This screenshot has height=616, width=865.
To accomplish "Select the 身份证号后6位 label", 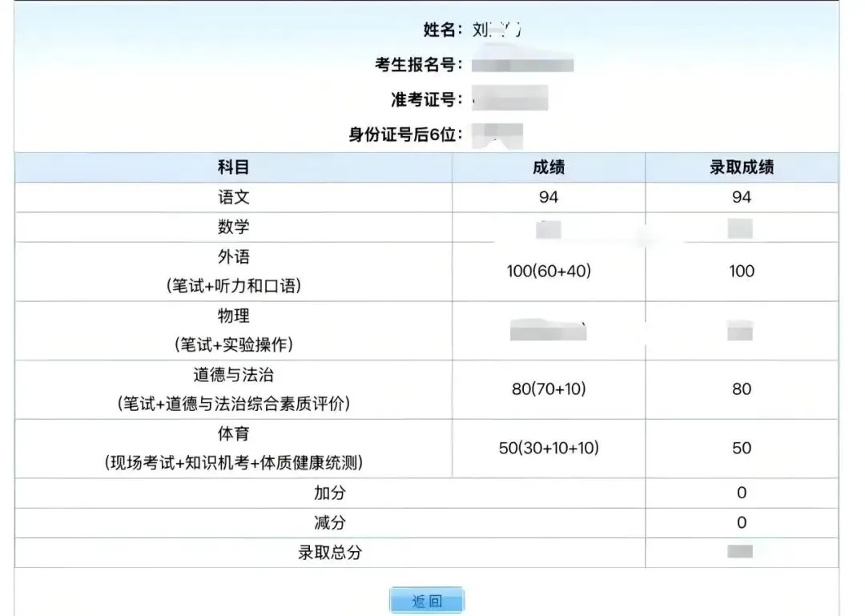I will click(x=405, y=134).
